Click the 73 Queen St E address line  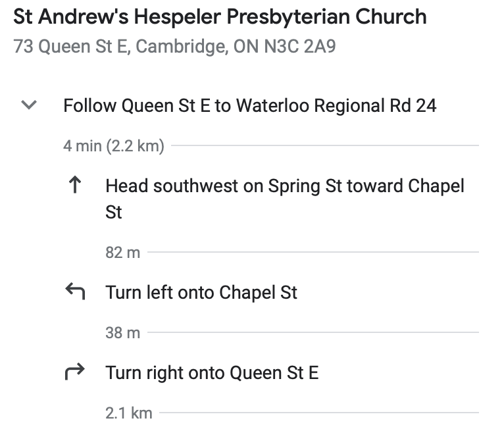tap(174, 46)
